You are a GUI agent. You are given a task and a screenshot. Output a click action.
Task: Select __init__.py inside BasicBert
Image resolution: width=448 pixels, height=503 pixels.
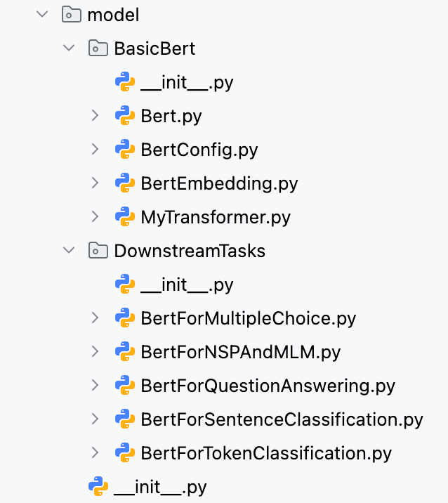tap(187, 82)
